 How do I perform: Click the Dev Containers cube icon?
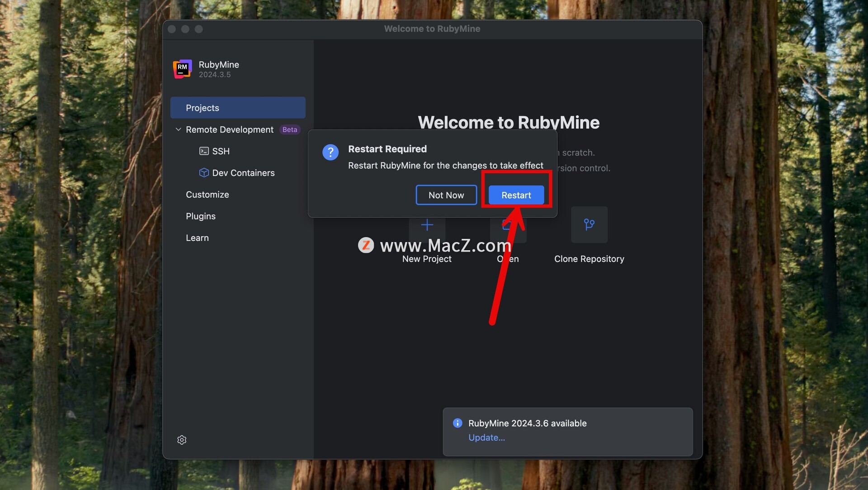pyautogui.click(x=204, y=173)
